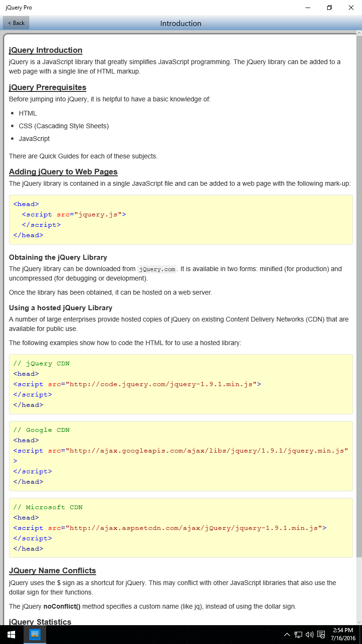This screenshot has height=644, width=362.
Task: Go back with the Back button
Action: (x=16, y=23)
